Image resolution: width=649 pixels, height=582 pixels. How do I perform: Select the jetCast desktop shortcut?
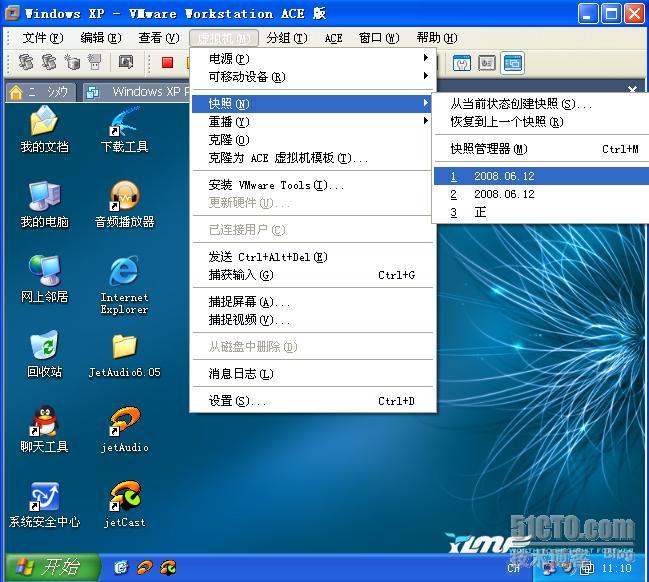124,505
